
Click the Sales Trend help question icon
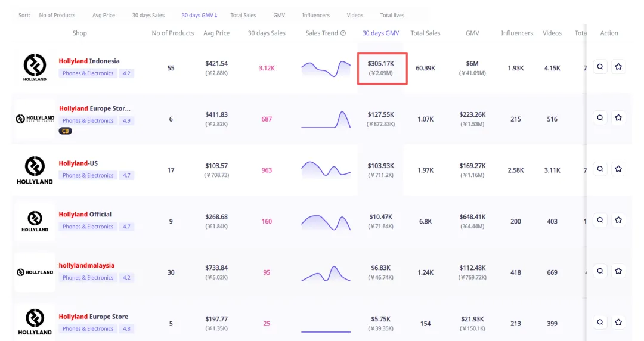(343, 33)
